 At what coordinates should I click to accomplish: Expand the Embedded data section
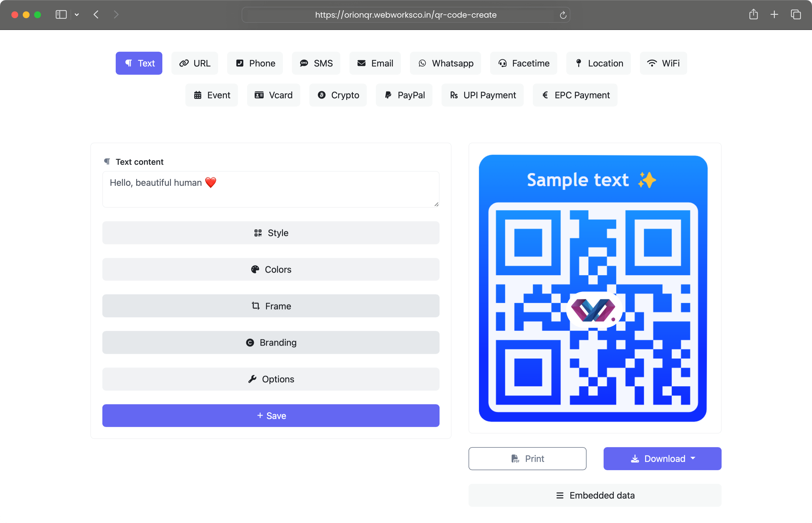[x=595, y=495]
